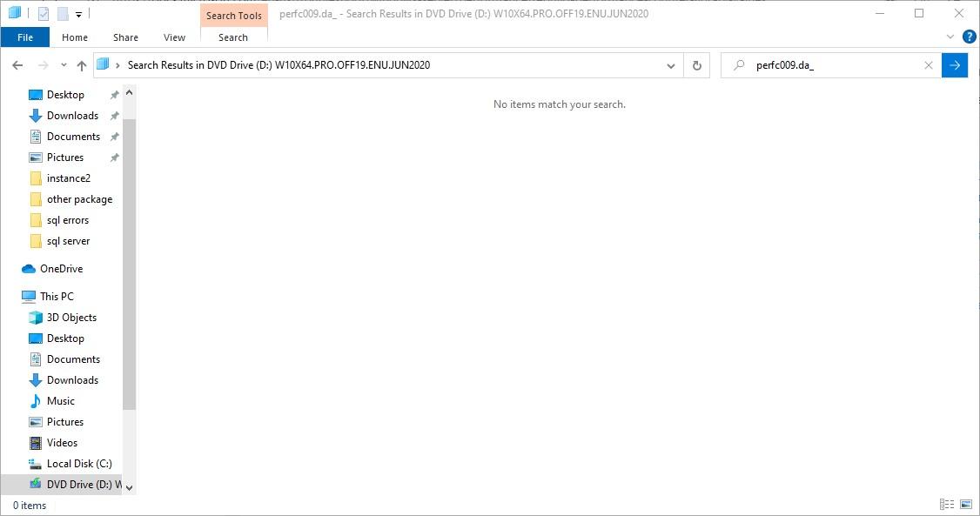The width and height of the screenshot is (980, 516).
Task: Switch to Large icons view in status bar
Action: (x=966, y=505)
